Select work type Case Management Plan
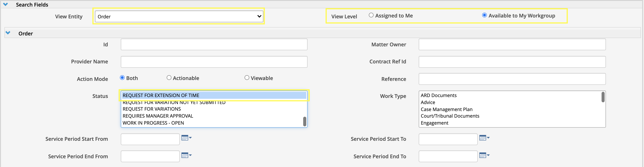This screenshot has width=644, height=167. 510,109
